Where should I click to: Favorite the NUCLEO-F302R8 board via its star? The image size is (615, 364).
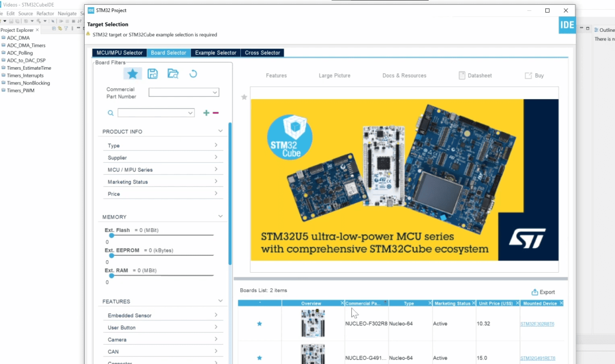(x=259, y=323)
